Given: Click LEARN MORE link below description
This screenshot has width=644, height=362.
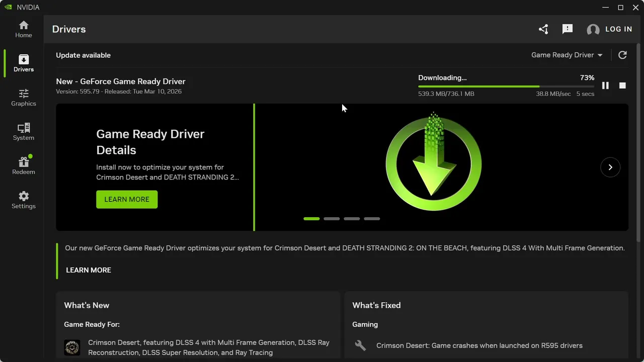Looking at the screenshot, I should (x=89, y=270).
